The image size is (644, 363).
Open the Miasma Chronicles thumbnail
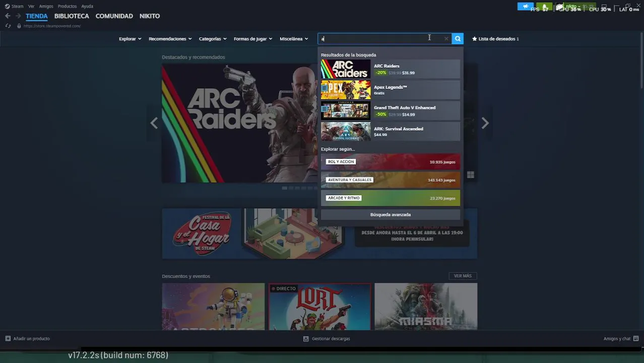426,307
